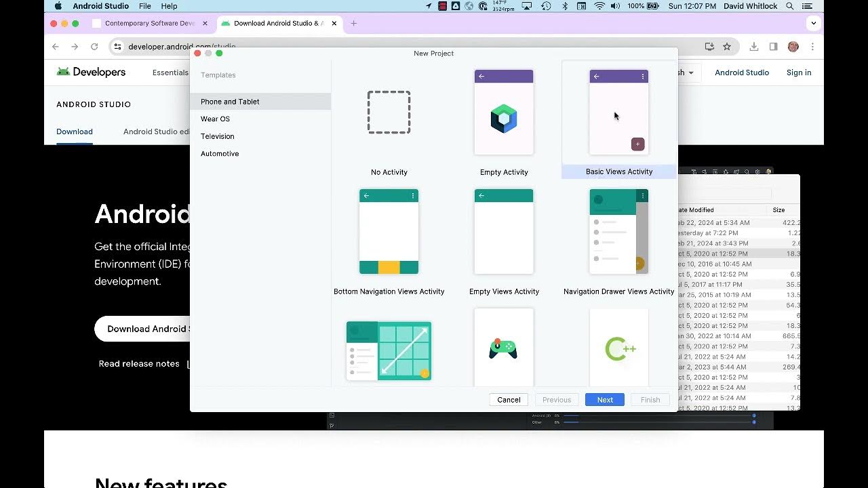868x488 pixels.
Task: Open Chrome three-dot menu
Action: 812,47
